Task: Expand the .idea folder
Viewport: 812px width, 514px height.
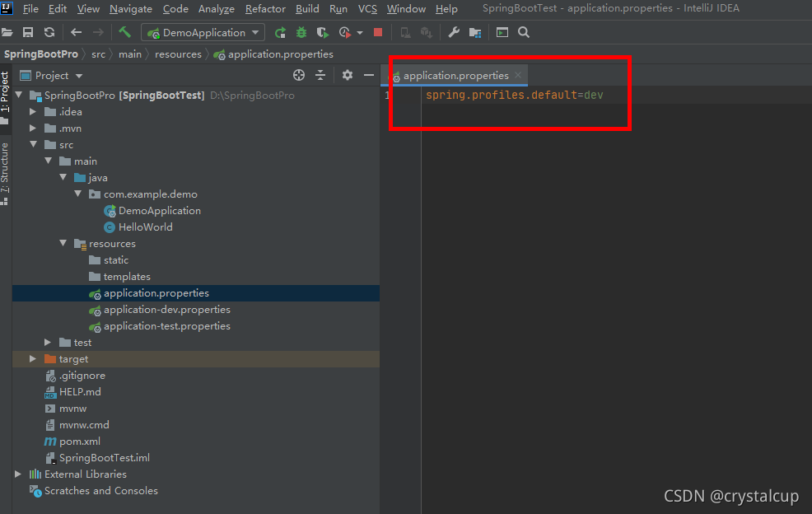Action: tap(33, 111)
